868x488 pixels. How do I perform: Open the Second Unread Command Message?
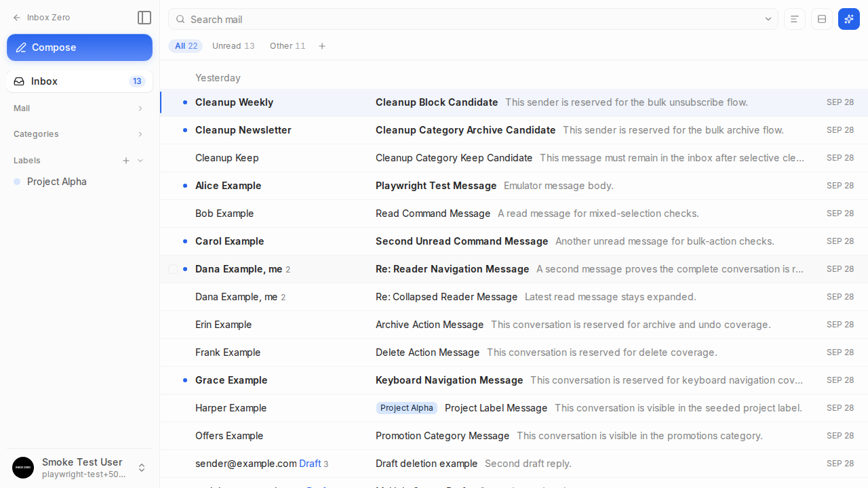pos(514,241)
